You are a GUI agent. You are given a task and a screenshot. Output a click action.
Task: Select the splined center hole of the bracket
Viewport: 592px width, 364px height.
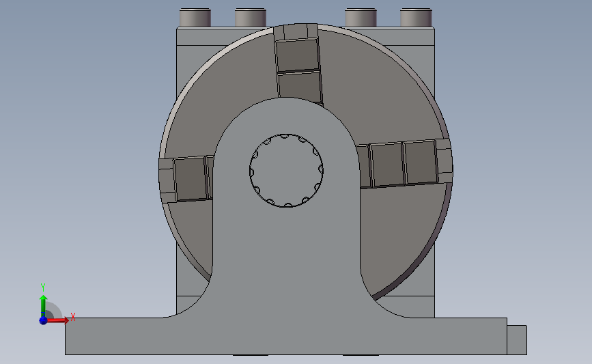tap(286, 170)
